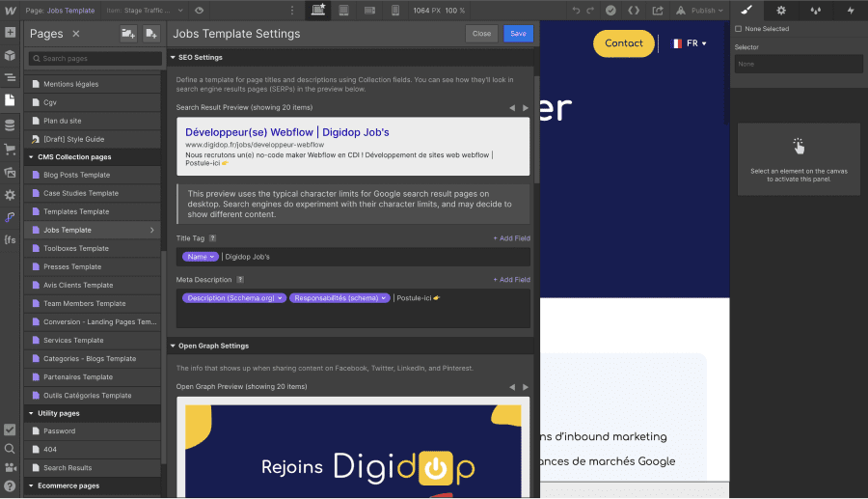
Task: Open the Description (Schema.org) tag dropdown
Action: pos(234,298)
